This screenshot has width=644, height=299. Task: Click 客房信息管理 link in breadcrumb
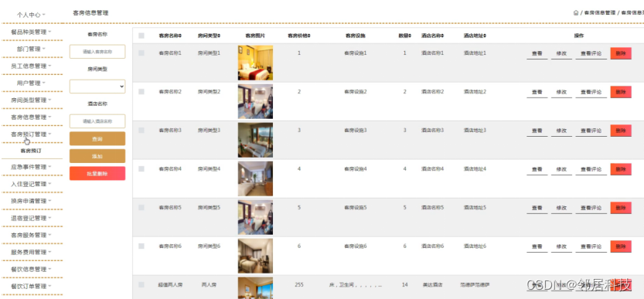[600, 12]
